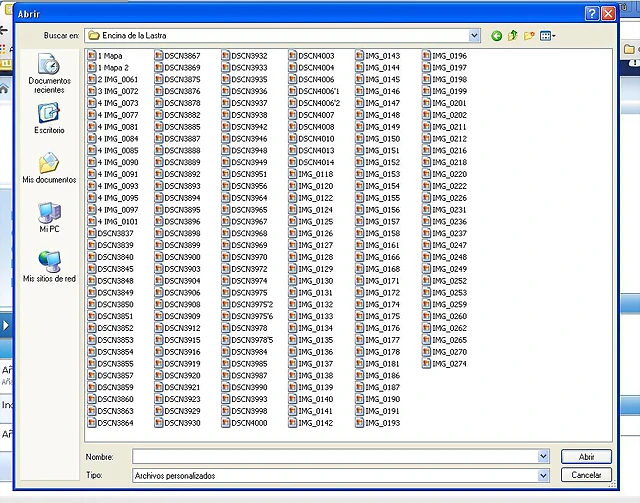This screenshot has width=640, height=503.
Task: Select file DSCN3923
Action: point(178,399)
